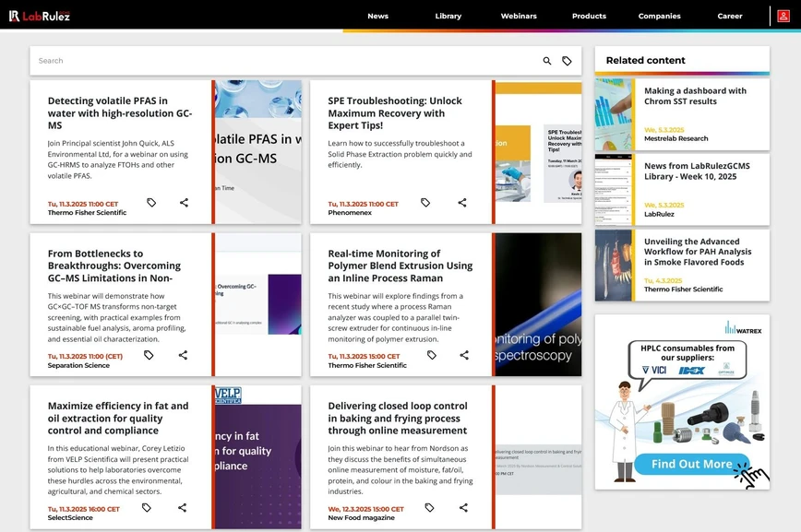Click the VELP Scientifica thumbnail image

click(x=258, y=457)
